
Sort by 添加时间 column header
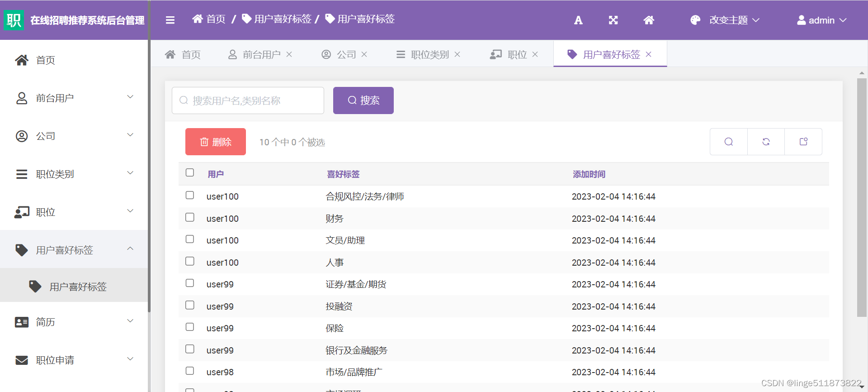point(589,174)
